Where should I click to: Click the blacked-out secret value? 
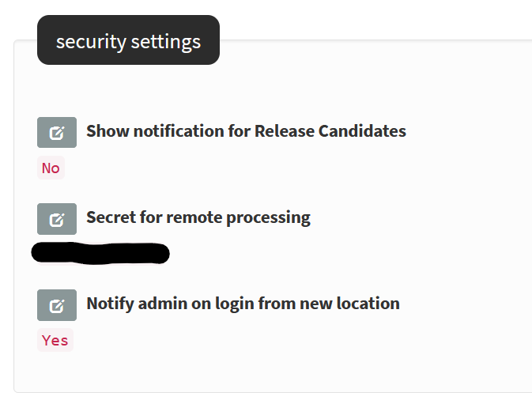pos(100,253)
